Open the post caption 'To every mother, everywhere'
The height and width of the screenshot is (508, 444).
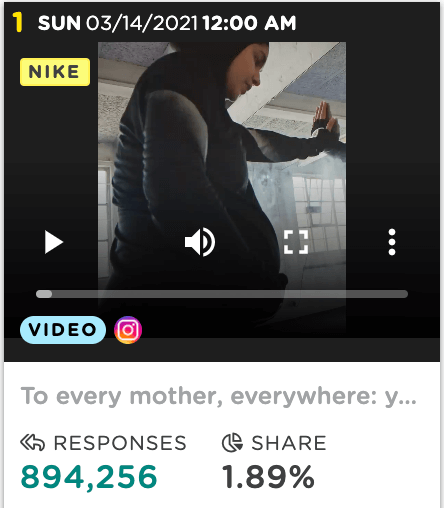(219, 396)
